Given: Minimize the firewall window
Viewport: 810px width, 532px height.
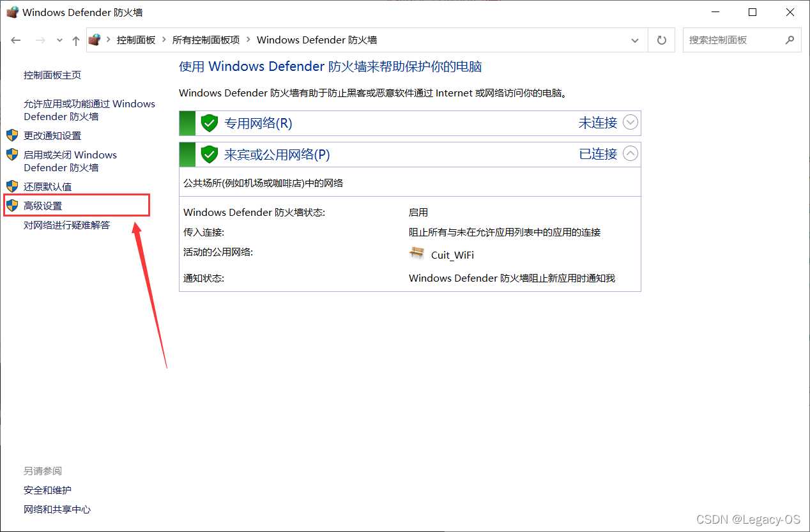Looking at the screenshot, I should click(717, 12).
